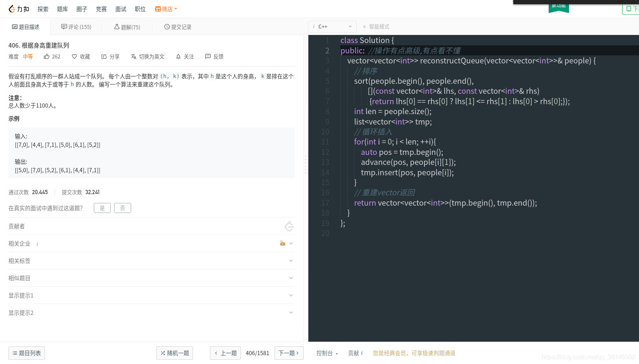Image resolution: width=639 pixels, height=364 pixels.
Task: Open the 探索 menu
Action: coord(43,9)
